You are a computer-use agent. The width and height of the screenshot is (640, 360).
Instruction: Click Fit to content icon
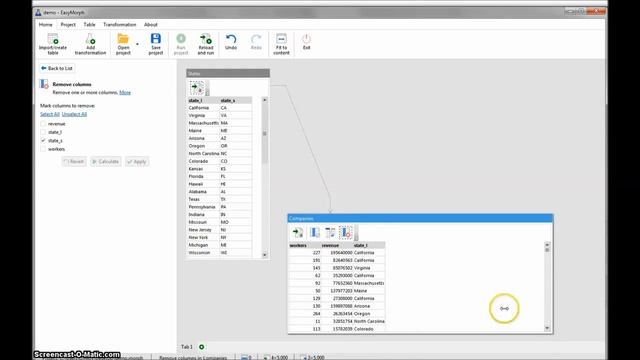coord(281,39)
